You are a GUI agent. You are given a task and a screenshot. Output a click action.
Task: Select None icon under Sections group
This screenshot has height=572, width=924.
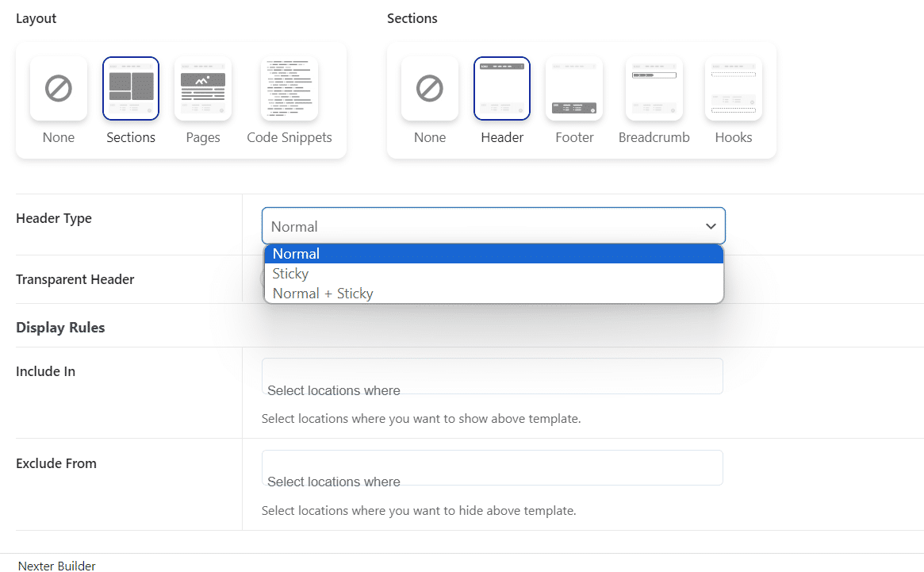coord(430,89)
